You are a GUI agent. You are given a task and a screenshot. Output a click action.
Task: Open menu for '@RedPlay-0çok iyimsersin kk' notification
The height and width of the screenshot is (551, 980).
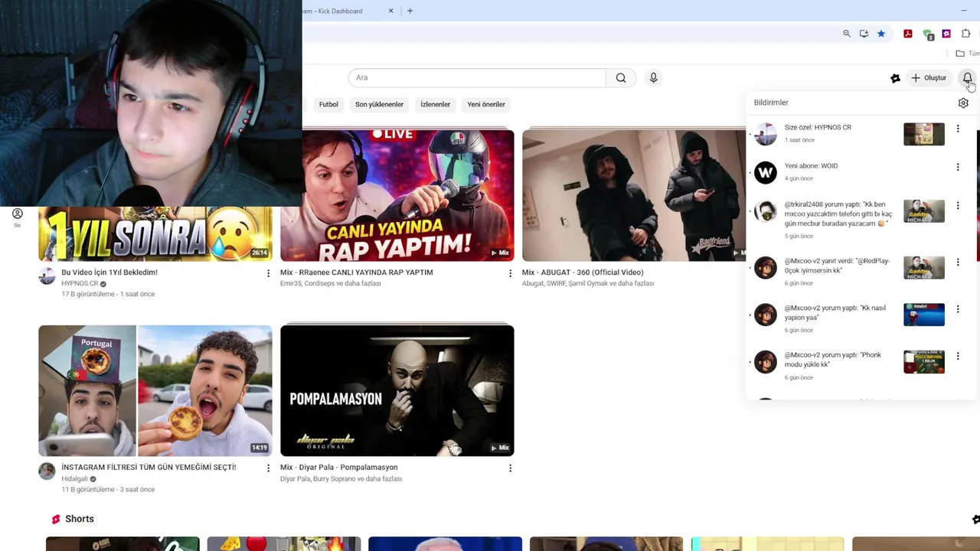[x=958, y=262]
